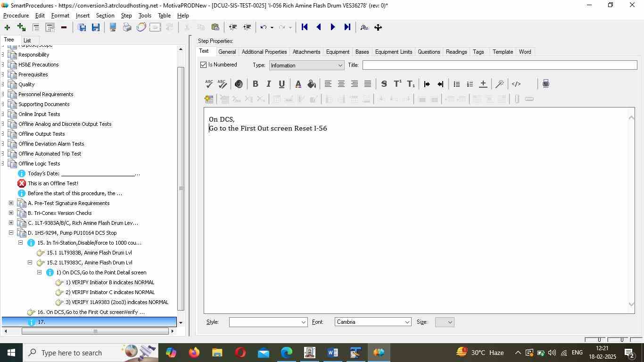This screenshot has height=362, width=644.
Task: Click the paste clipboard icon
Action: click(x=215, y=27)
